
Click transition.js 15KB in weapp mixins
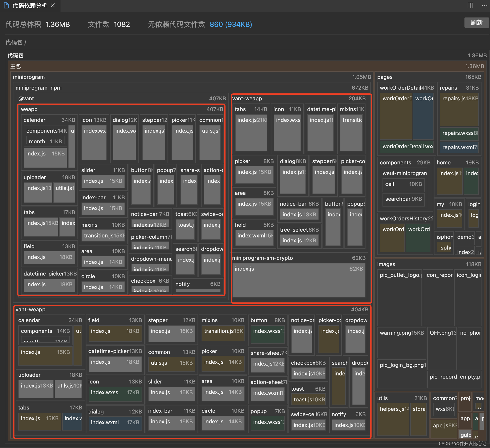(x=103, y=236)
